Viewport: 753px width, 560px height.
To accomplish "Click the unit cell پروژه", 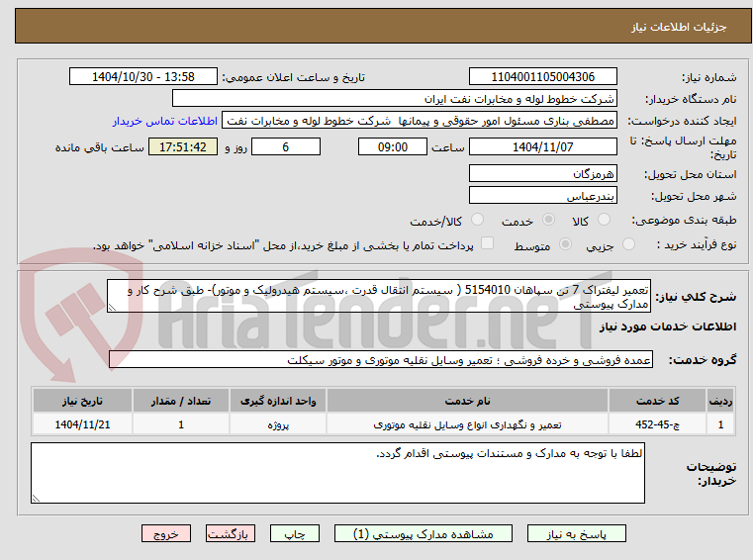I will pos(278,424).
